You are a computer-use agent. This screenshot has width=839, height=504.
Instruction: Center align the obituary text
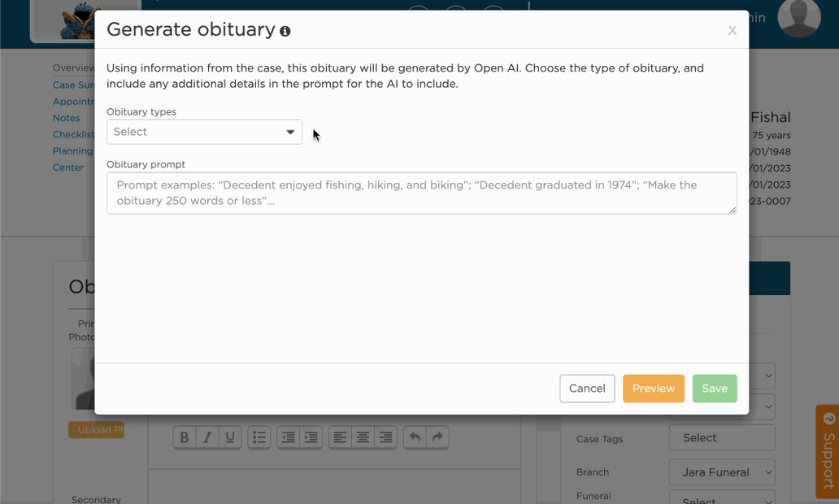[361, 437]
